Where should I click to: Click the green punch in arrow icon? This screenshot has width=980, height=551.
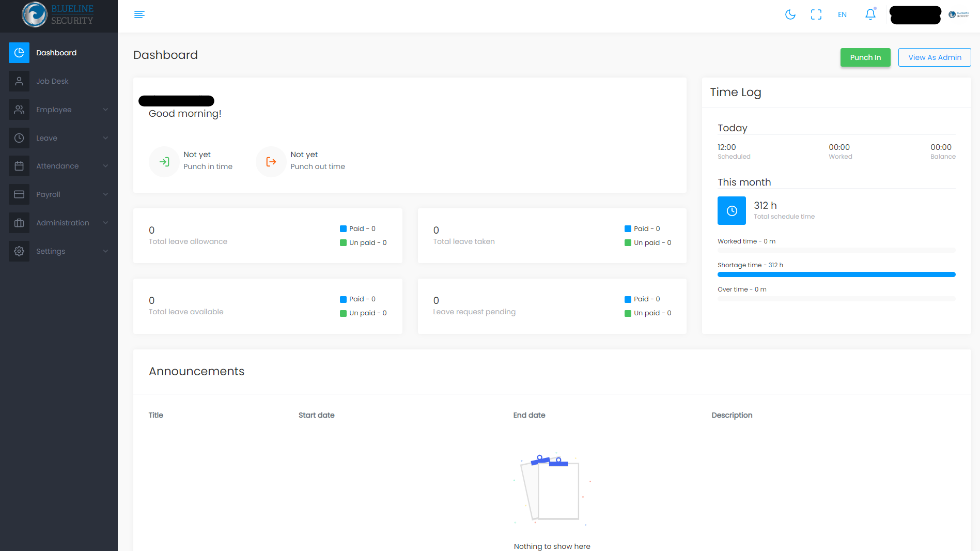coord(164,162)
